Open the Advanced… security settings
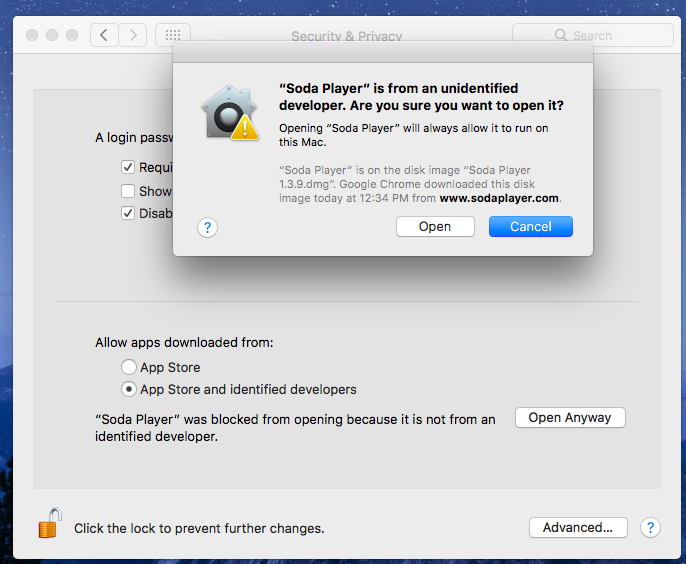 tap(578, 528)
